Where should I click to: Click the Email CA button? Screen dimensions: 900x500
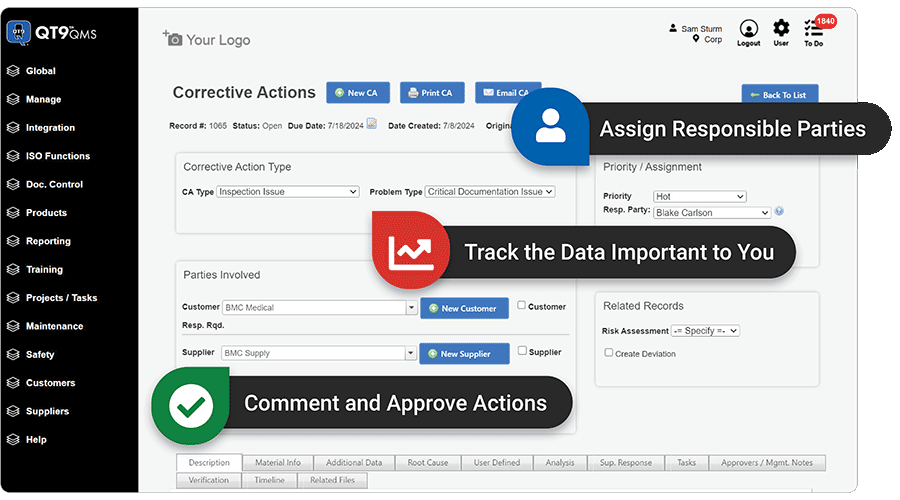pyautogui.click(x=507, y=92)
